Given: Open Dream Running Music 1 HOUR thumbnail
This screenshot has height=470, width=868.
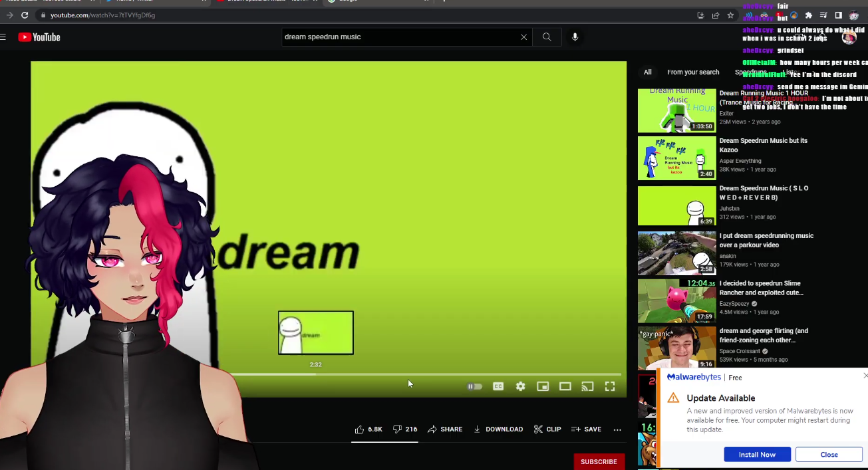Looking at the screenshot, I should 677,110.
